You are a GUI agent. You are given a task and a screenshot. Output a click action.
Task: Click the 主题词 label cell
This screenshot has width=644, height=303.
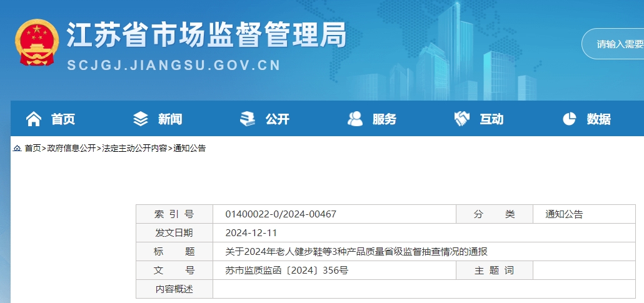tap(495, 271)
